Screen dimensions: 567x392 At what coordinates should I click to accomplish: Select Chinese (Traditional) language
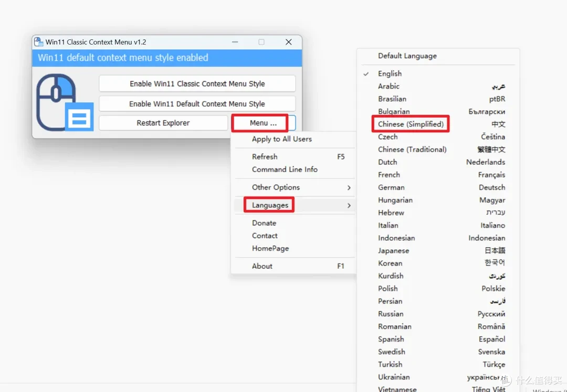click(438, 150)
